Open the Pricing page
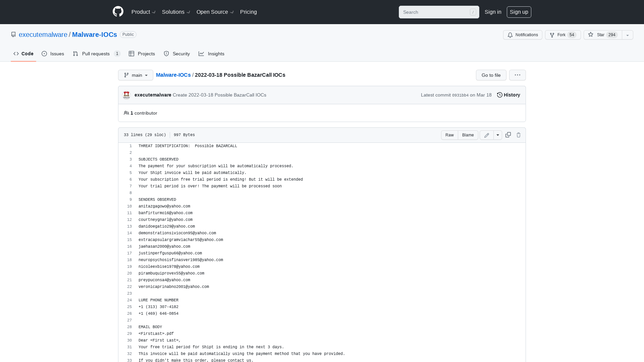Viewport: 644px width, 362px height. (x=249, y=12)
